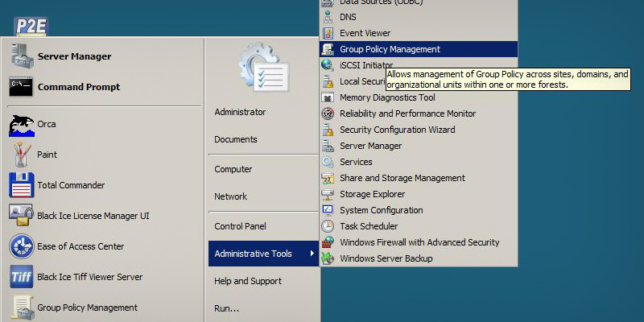The image size is (644, 322).
Task: Open Ease of Access Center icon
Action: point(21,246)
